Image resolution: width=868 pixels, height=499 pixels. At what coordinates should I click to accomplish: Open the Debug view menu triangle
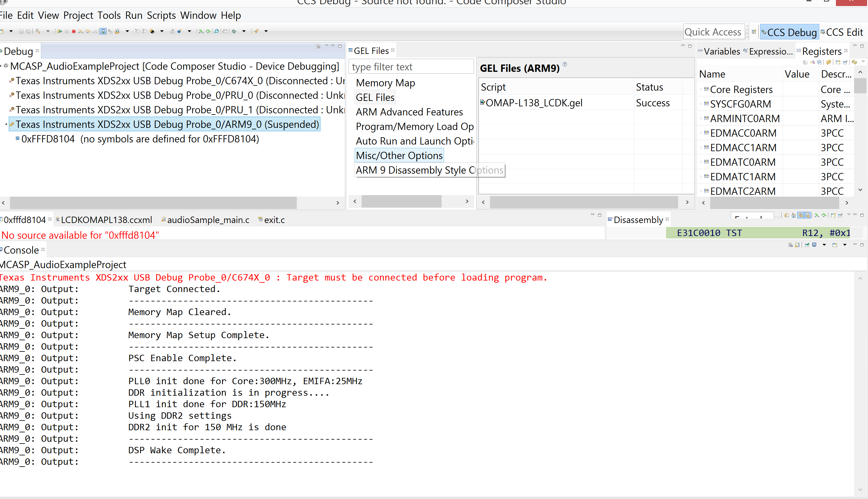click(x=327, y=45)
